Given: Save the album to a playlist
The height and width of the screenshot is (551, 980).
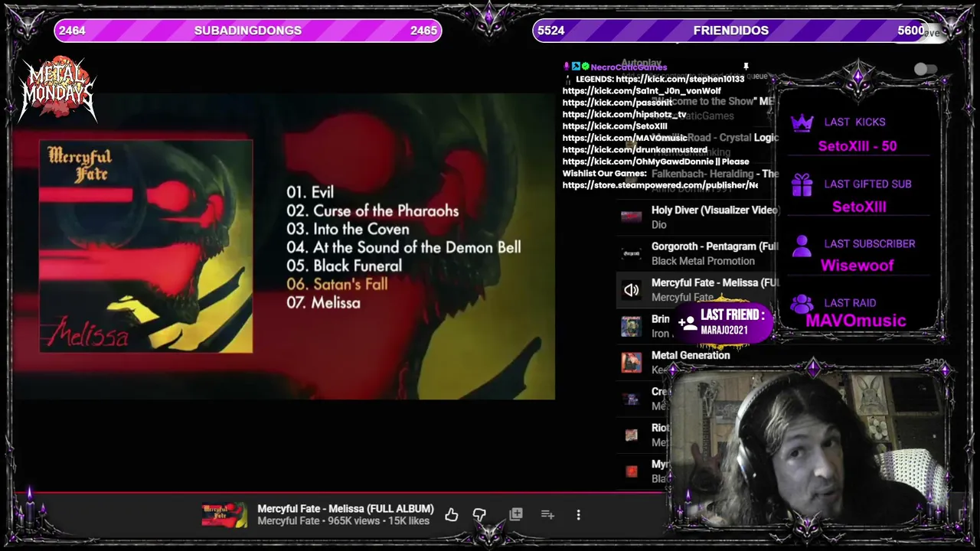Looking at the screenshot, I should point(516,514).
